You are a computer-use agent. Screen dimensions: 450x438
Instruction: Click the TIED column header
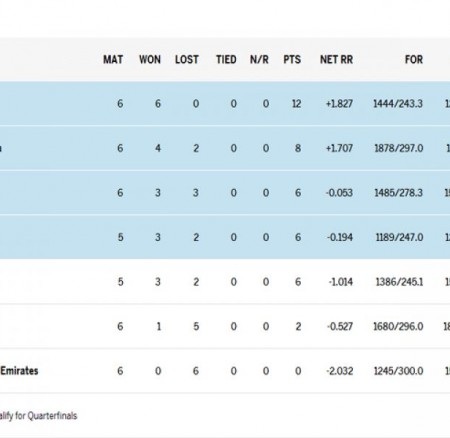click(226, 59)
